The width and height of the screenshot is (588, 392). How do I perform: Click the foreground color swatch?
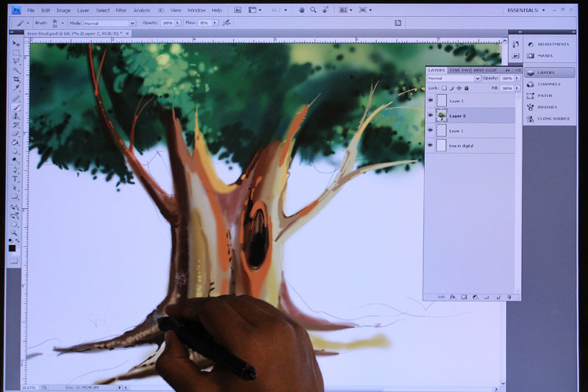[x=12, y=248]
